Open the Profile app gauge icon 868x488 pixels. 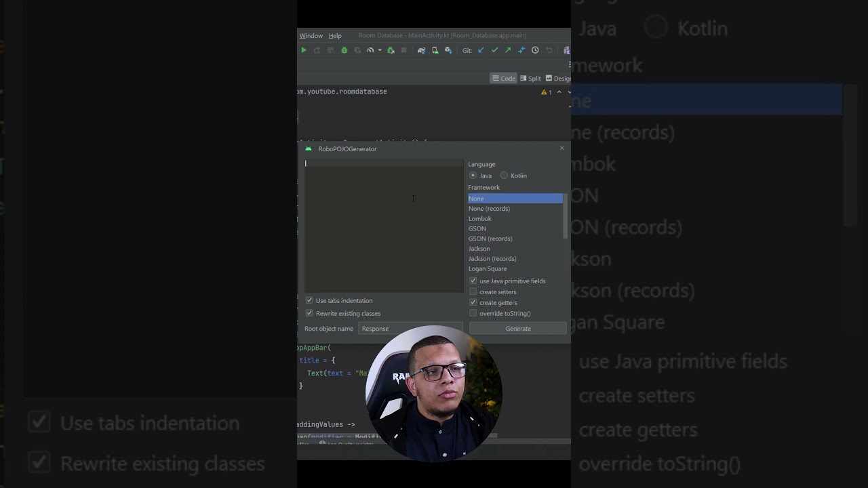pyautogui.click(x=370, y=50)
